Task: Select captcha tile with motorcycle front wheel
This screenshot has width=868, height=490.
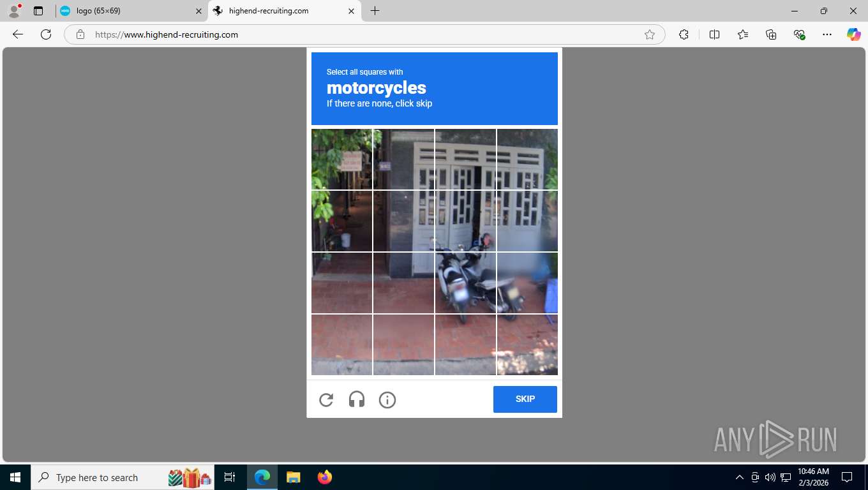Action: 465,283
